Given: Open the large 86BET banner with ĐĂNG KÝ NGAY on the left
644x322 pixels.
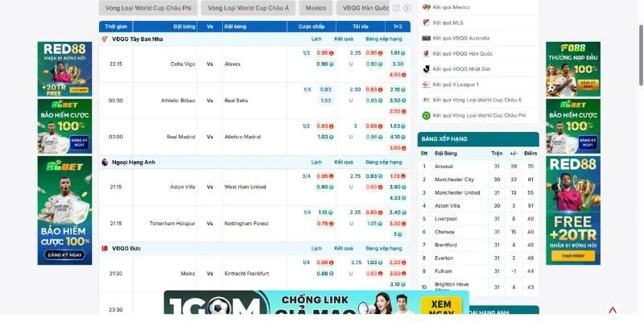Looking at the screenshot, I should coord(64,210).
